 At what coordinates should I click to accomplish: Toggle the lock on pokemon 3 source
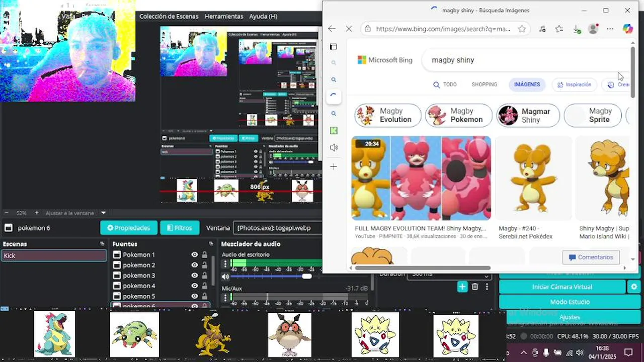point(205,276)
